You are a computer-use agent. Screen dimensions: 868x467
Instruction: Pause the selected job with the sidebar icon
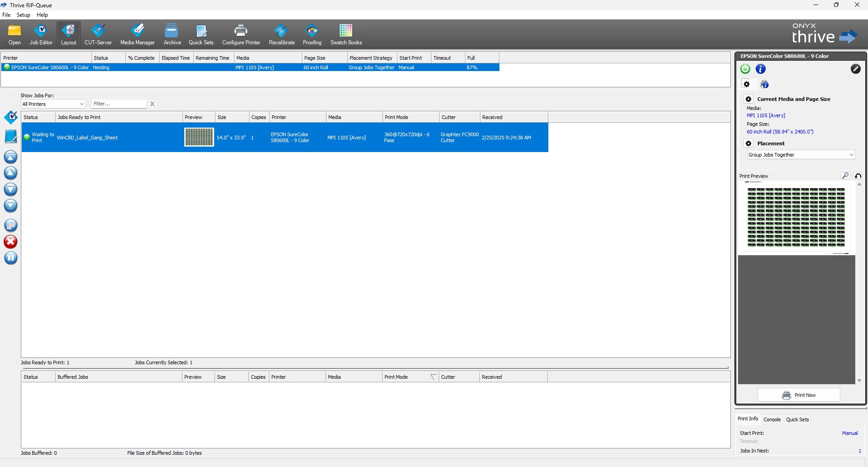click(11, 258)
